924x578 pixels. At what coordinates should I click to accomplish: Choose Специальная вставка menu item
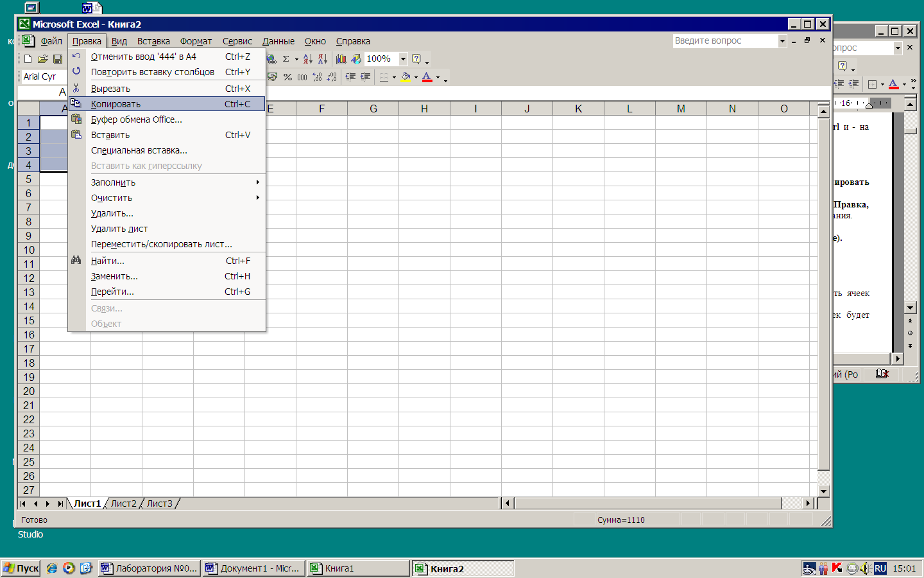[167, 150]
